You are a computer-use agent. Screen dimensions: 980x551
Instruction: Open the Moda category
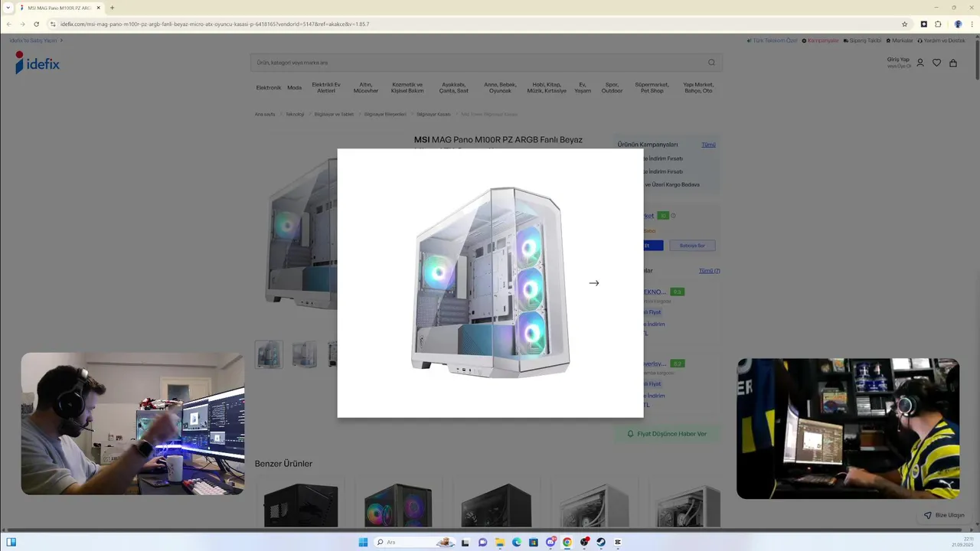coord(294,87)
